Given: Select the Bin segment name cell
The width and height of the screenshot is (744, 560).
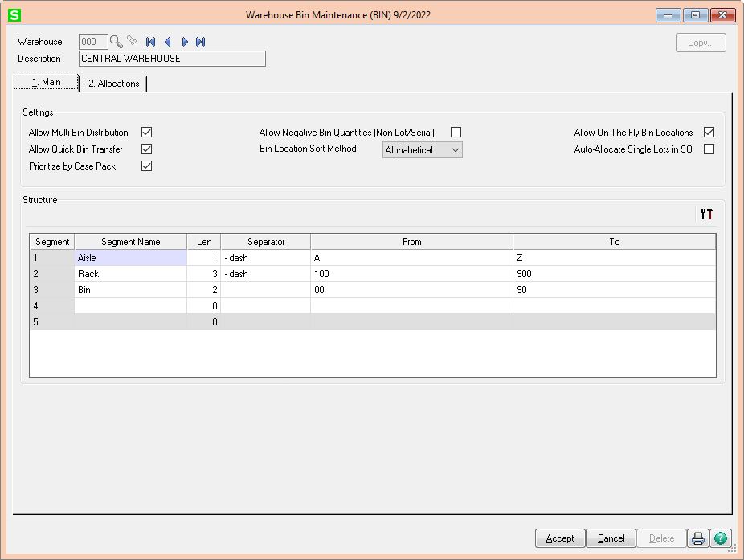Looking at the screenshot, I should point(130,290).
